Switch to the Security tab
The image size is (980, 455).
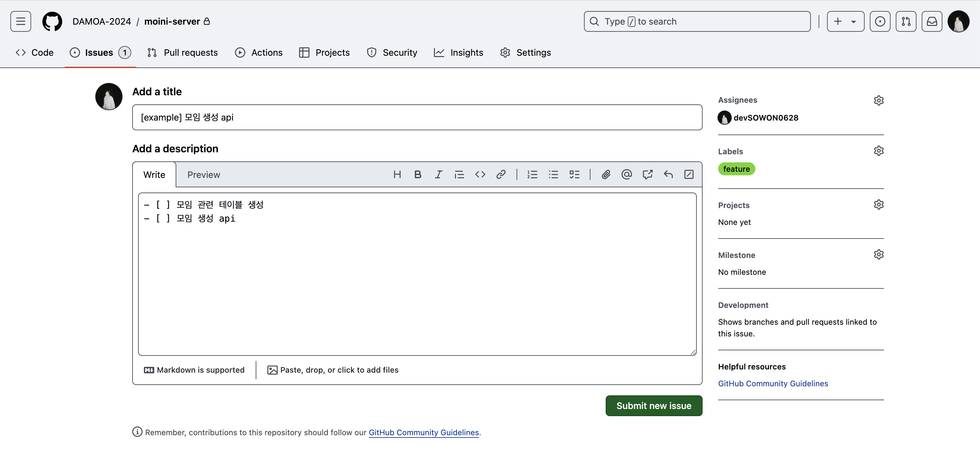pos(392,52)
